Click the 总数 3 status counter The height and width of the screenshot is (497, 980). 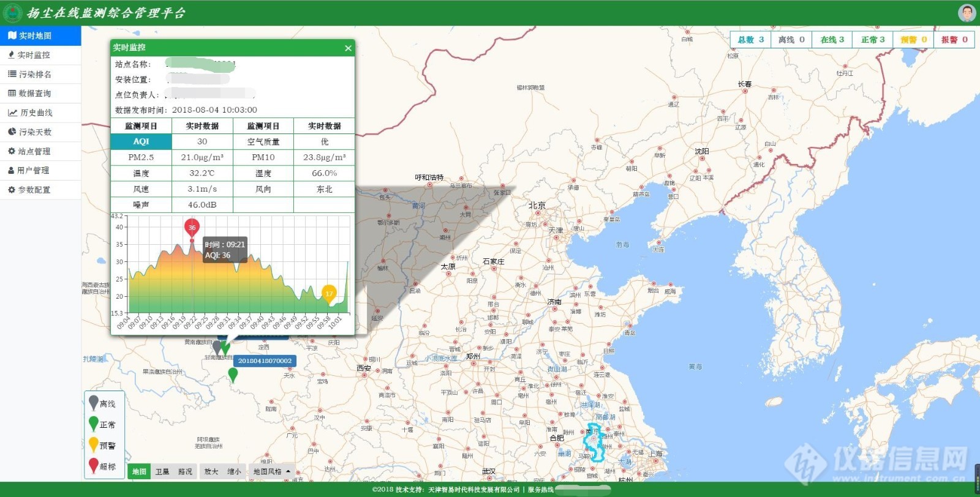(x=750, y=40)
